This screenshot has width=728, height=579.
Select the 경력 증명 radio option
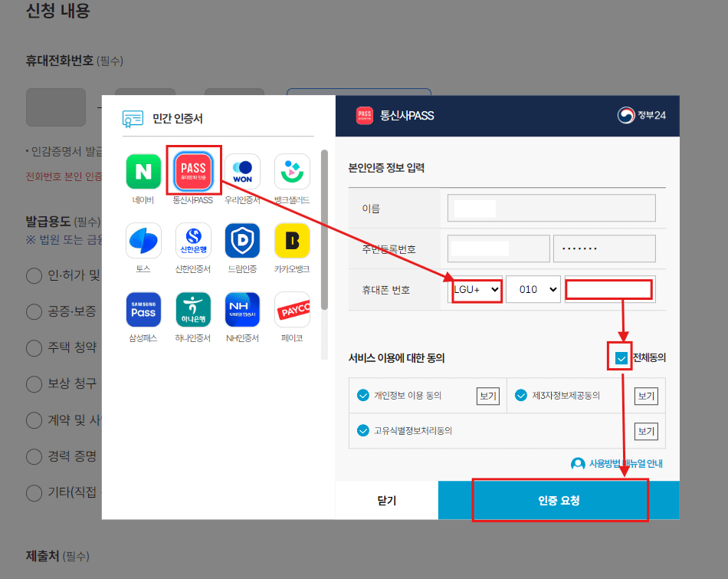tap(34, 456)
